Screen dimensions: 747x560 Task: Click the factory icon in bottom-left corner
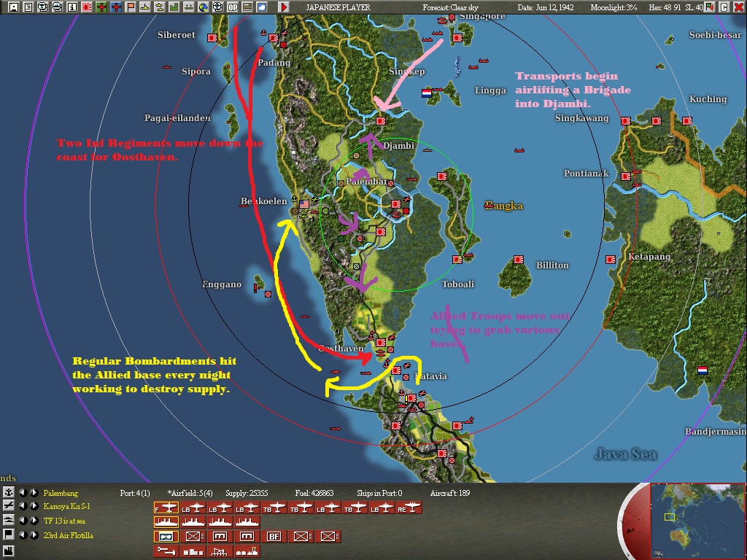(x=8, y=551)
